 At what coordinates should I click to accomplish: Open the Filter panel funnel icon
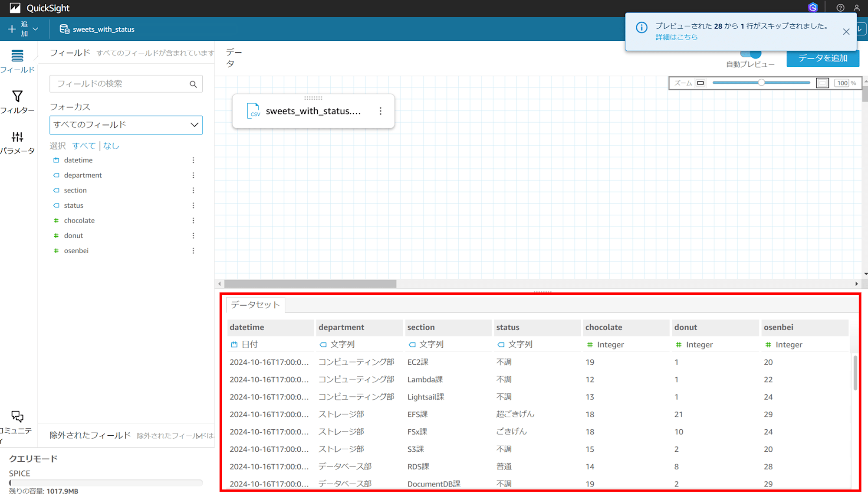17,96
